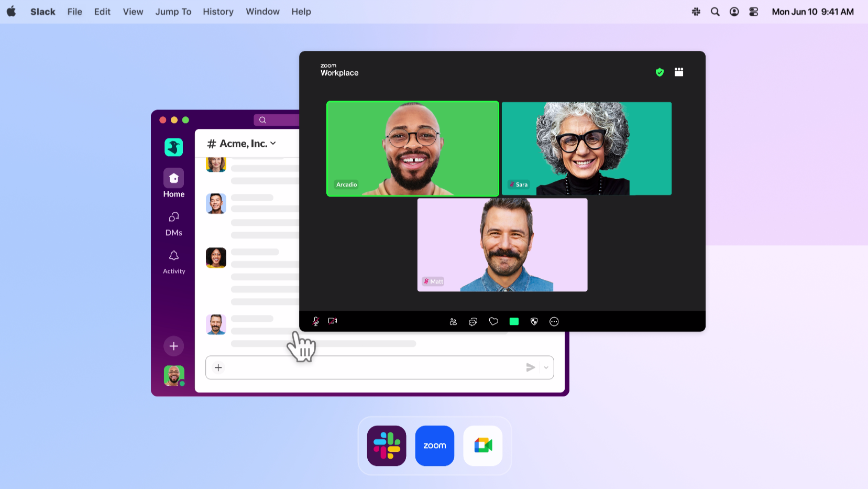Open the Zoom participants panel
This screenshot has width=868, height=489.
453,322
